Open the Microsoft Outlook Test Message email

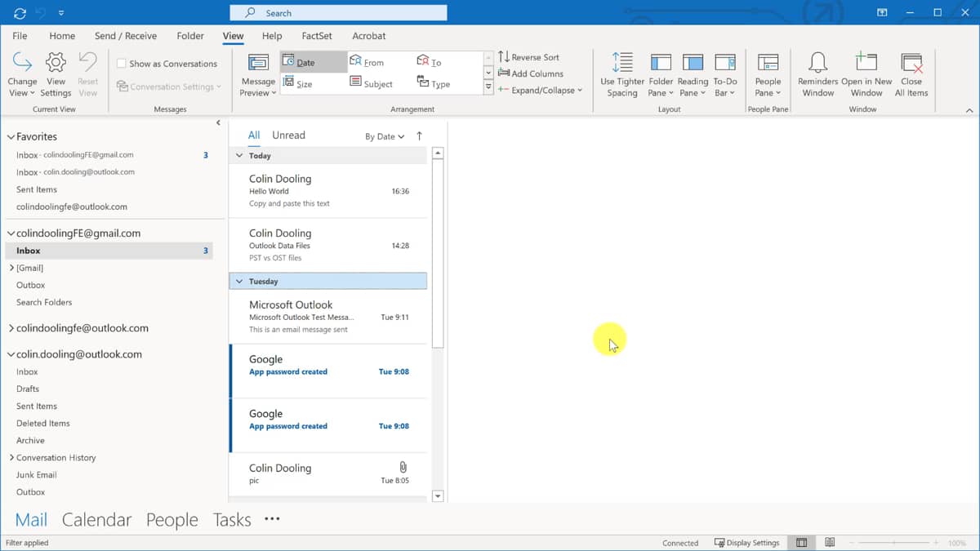[328, 317]
